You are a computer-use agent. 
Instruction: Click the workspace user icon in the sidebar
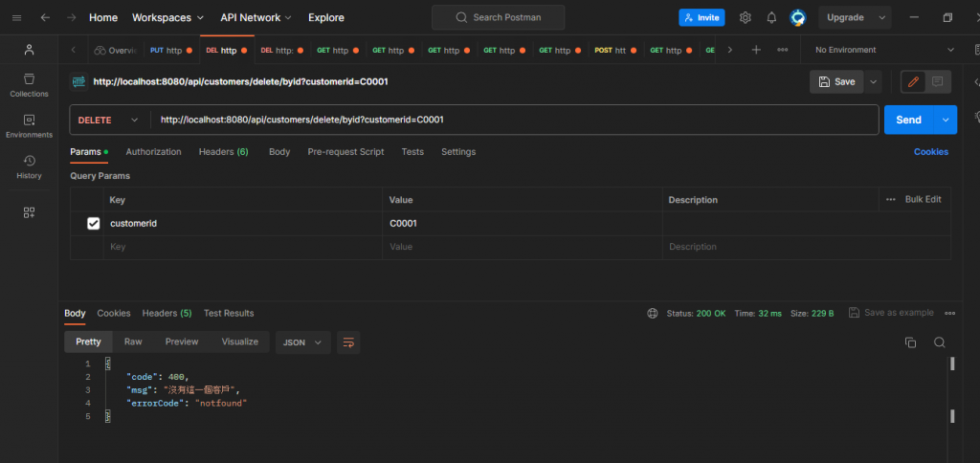pos(29,50)
